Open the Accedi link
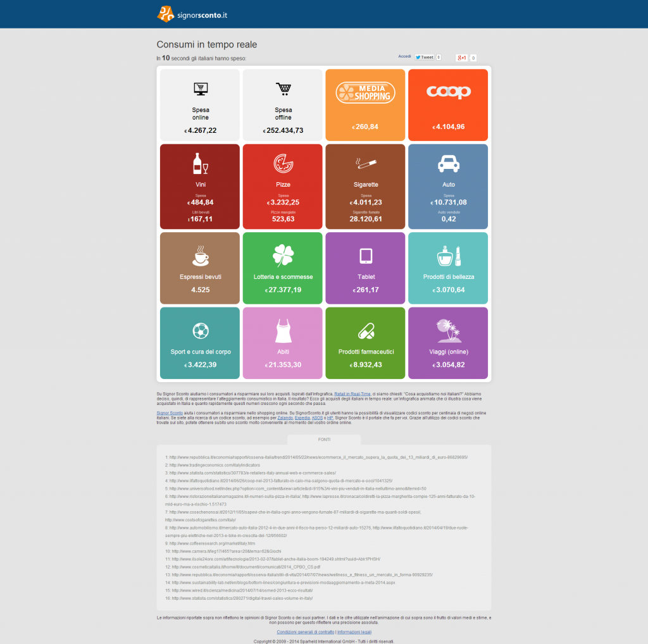Screen dimensions: 648x644 pyautogui.click(x=404, y=56)
